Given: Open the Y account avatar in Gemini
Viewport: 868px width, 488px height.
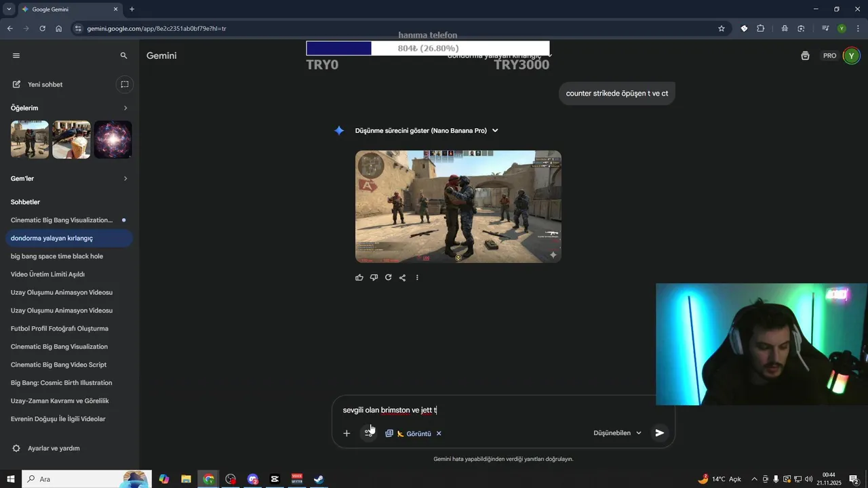Looking at the screenshot, I should pyautogui.click(x=851, y=56).
